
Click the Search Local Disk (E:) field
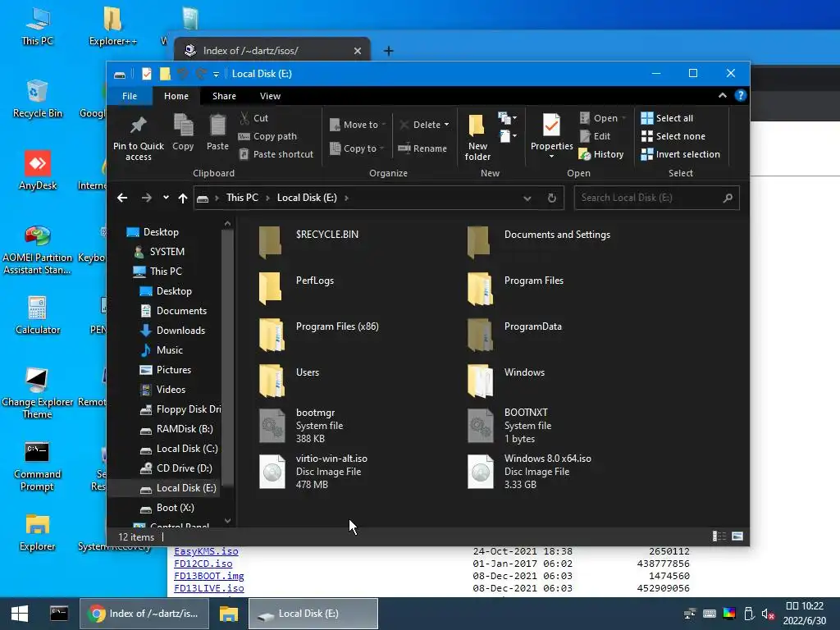pyautogui.click(x=656, y=198)
